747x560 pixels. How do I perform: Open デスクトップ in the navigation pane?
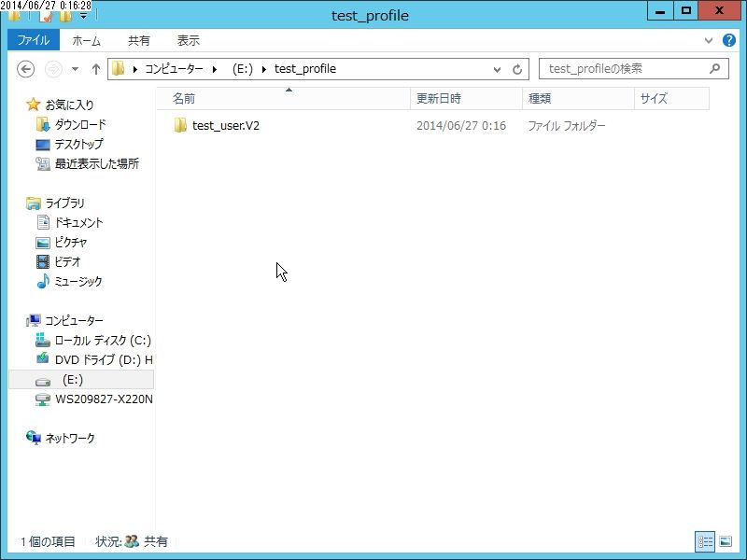pos(79,144)
